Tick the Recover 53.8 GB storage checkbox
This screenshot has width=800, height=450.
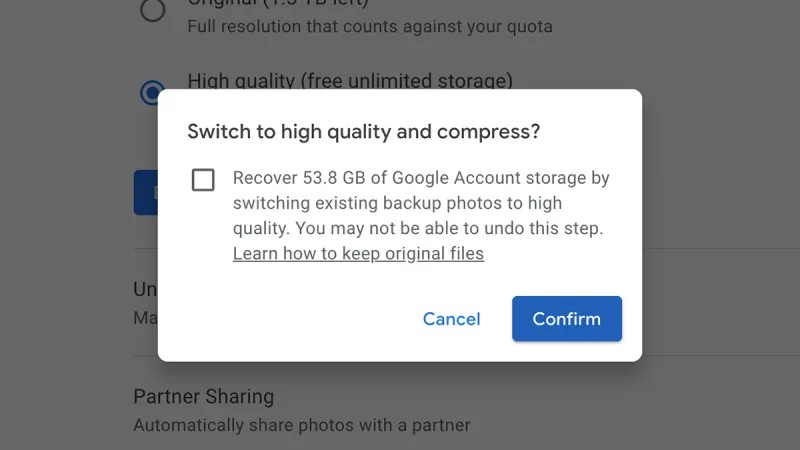(203, 180)
